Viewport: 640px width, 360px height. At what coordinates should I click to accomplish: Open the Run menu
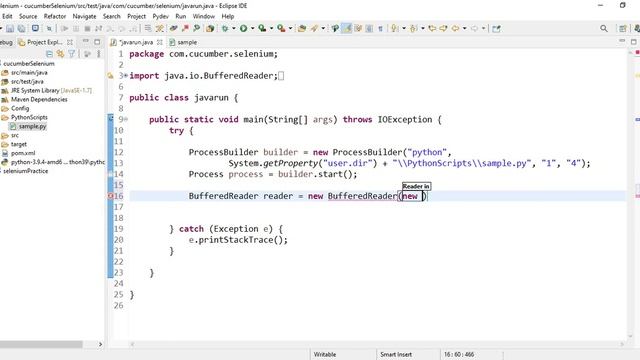coord(180,16)
